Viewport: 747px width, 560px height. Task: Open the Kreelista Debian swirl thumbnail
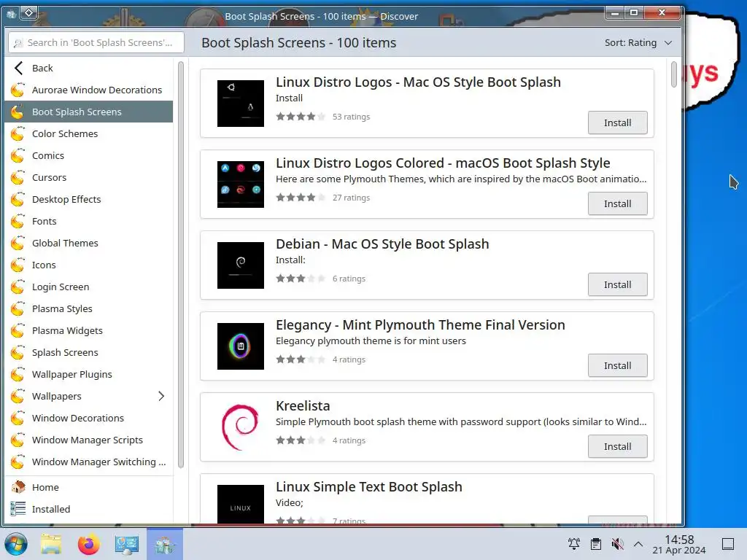[x=241, y=427]
